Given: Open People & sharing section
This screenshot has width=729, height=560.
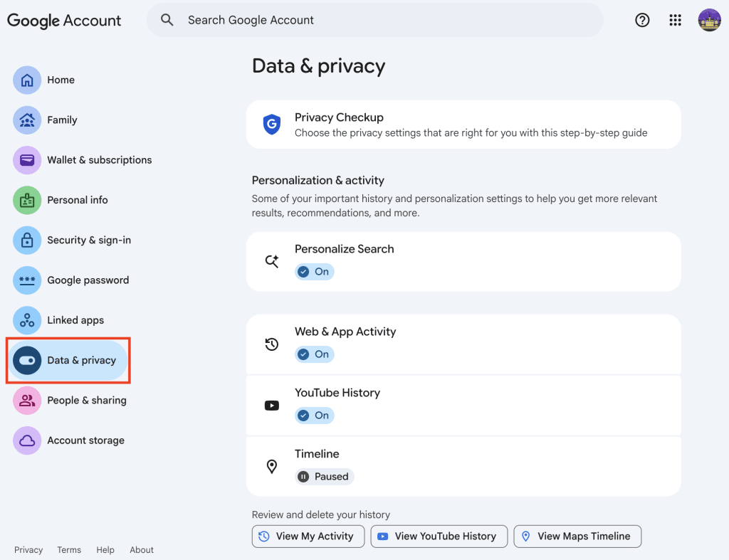Looking at the screenshot, I should pyautogui.click(x=87, y=400).
